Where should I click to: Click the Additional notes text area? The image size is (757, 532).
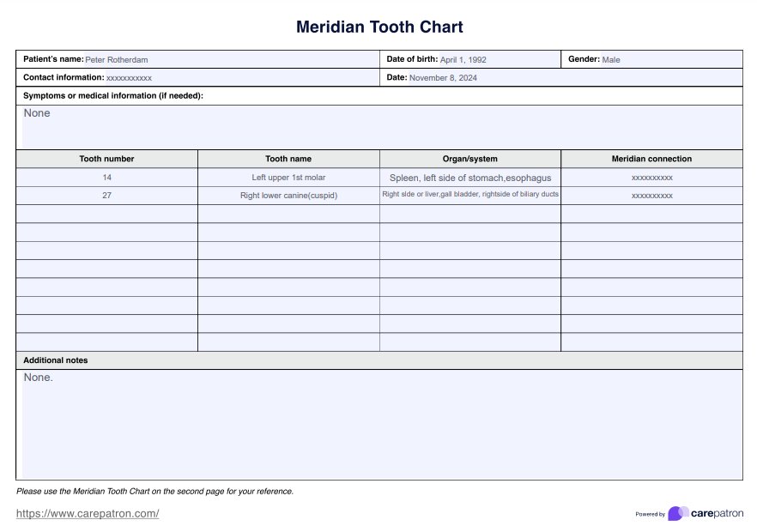tap(378, 424)
